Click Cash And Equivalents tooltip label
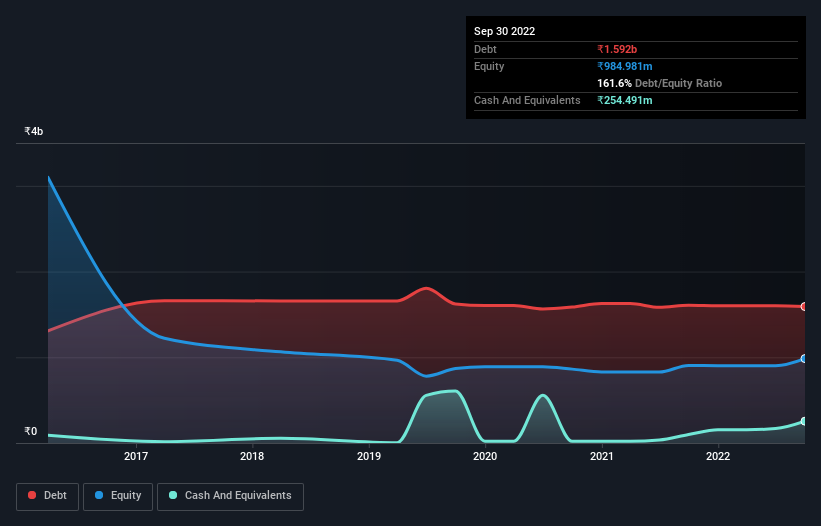Screen dimensions: 821x526 pos(527,100)
